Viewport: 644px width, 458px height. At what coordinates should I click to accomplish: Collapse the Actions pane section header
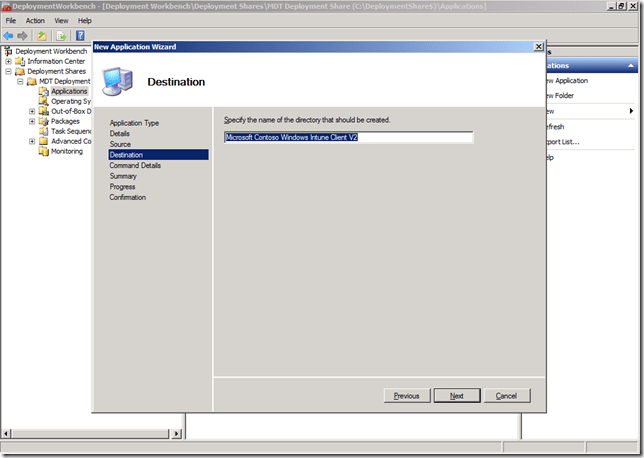[630, 66]
